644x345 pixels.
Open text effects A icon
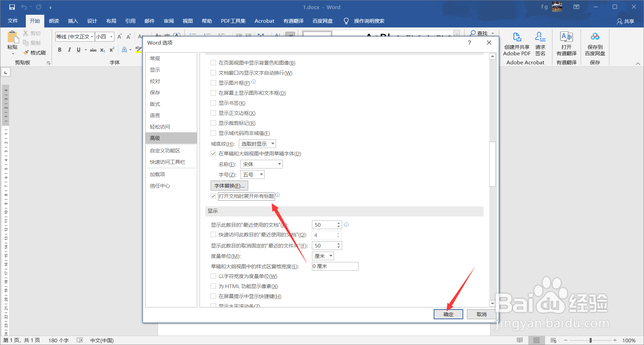[124, 50]
